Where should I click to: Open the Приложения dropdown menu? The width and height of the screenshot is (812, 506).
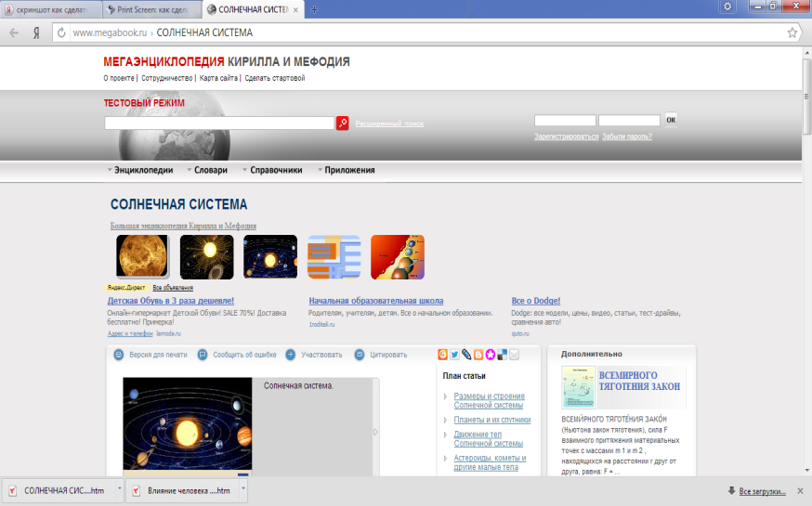click(347, 170)
